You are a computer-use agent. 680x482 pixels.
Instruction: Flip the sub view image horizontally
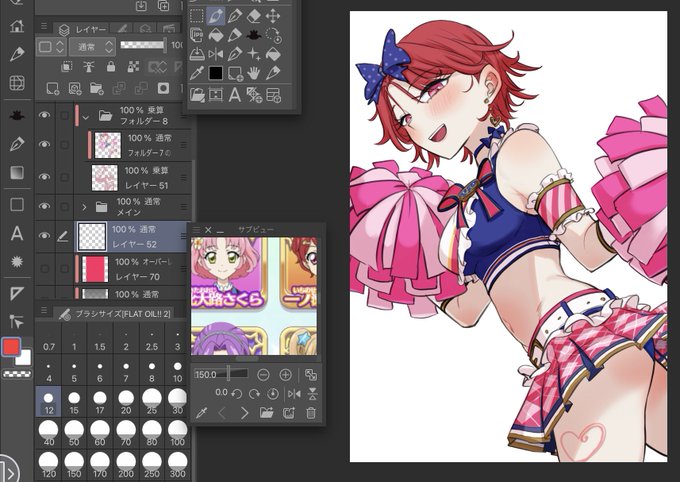click(294, 393)
